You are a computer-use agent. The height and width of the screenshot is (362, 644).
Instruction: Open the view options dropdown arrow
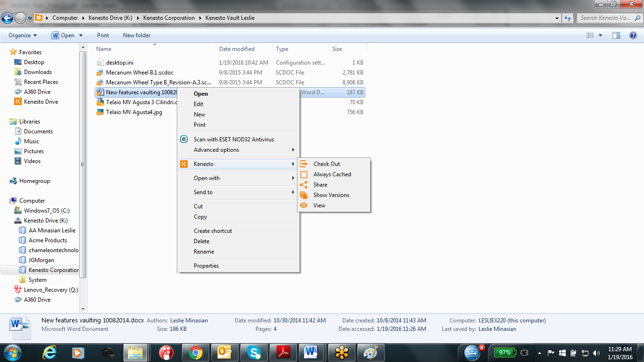click(x=600, y=35)
